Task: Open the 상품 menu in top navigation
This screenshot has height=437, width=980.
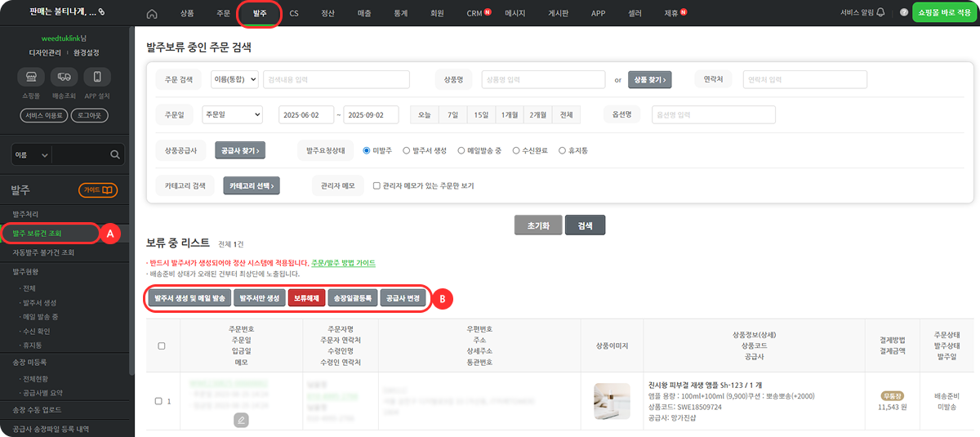Action: (187, 14)
